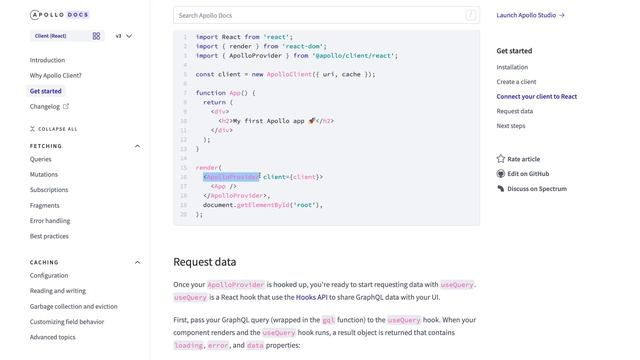Screen dimensions: 640x360
Task: Open the Introduction page
Action: point(47,60)
